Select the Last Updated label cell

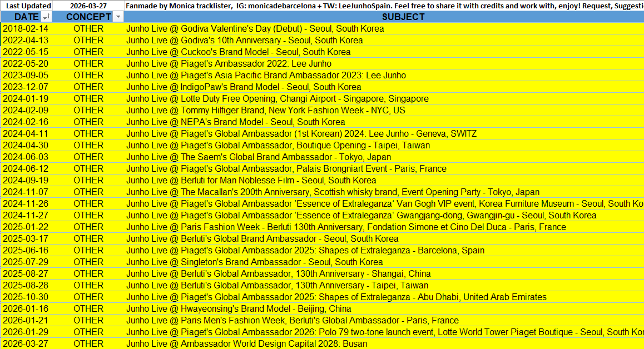tap(27, 6)
